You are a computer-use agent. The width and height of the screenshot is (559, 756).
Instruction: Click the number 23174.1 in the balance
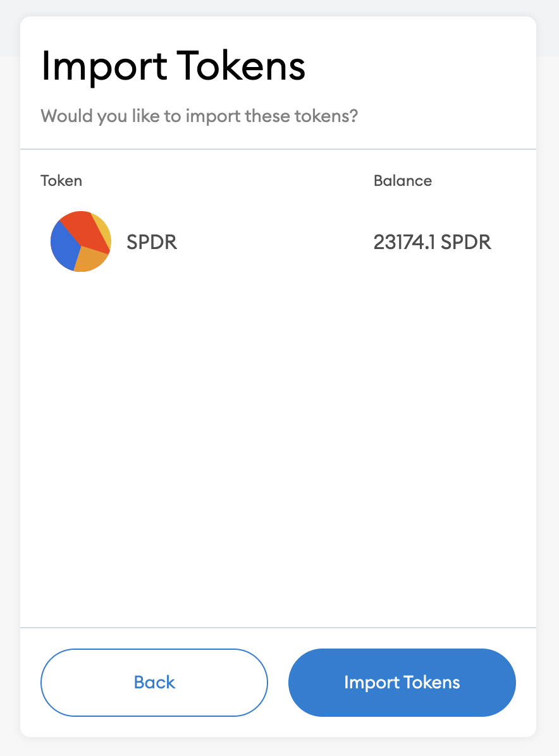[x=404, y=242]
